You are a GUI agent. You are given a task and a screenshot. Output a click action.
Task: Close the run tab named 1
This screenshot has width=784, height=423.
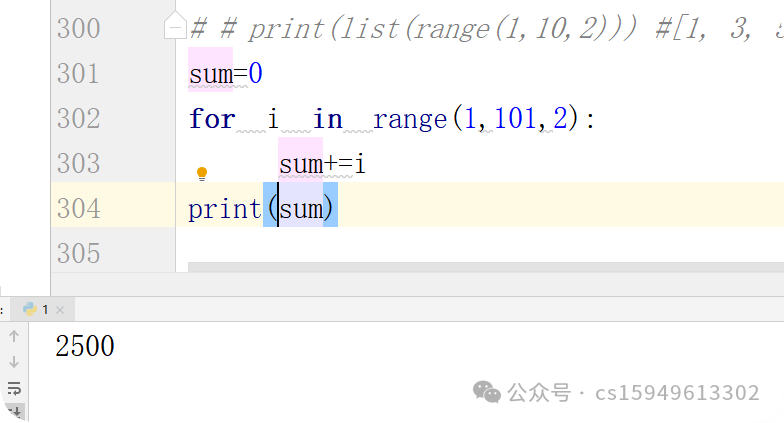tap(60, 310)
